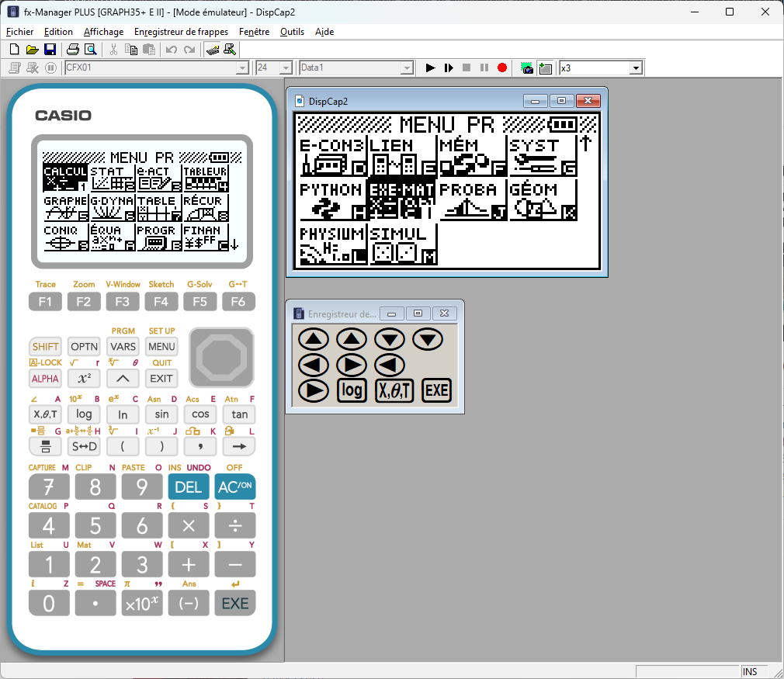Open the Fenêtre menu
784x679 pixels.
(x=254, y=32)
